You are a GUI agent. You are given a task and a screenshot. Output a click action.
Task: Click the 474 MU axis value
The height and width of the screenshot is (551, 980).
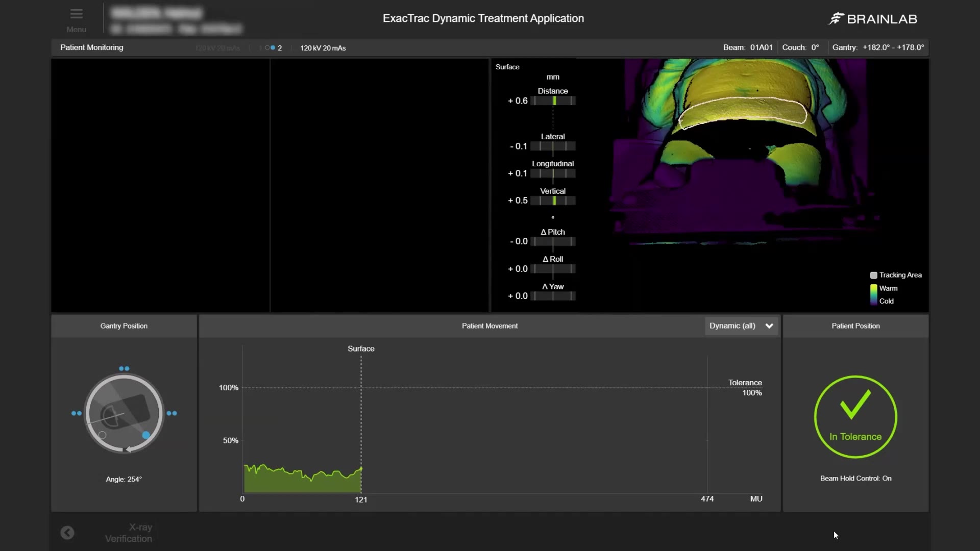pyautogui.click(x=707, y=499)
